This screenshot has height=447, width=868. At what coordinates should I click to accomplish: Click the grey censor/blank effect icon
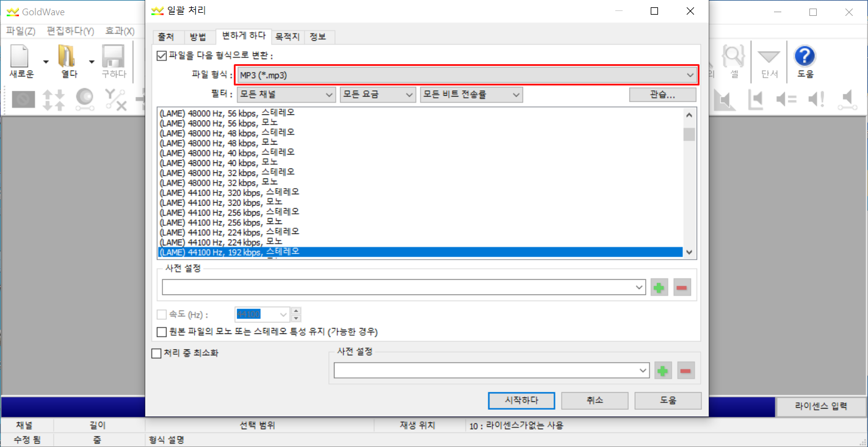click(23, 99)
